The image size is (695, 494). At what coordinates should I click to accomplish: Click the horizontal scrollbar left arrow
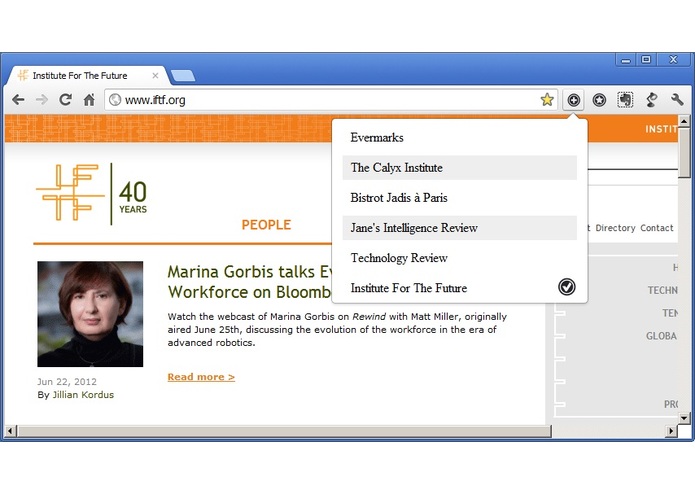(11, 431)
